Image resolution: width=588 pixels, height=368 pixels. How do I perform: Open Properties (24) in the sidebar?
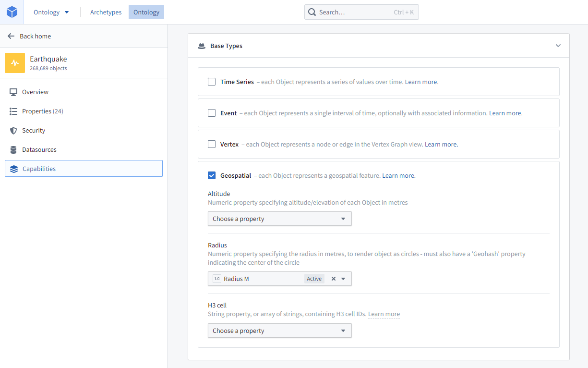point(84,111)
